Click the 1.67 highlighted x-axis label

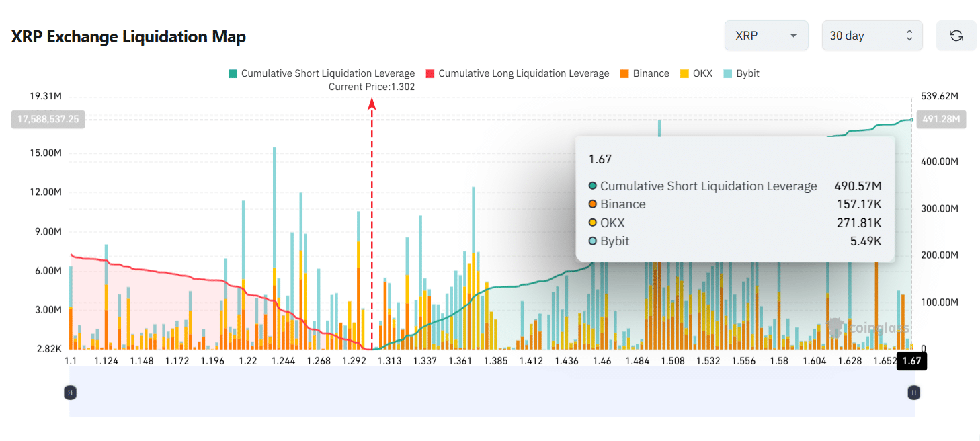(912, 361)
